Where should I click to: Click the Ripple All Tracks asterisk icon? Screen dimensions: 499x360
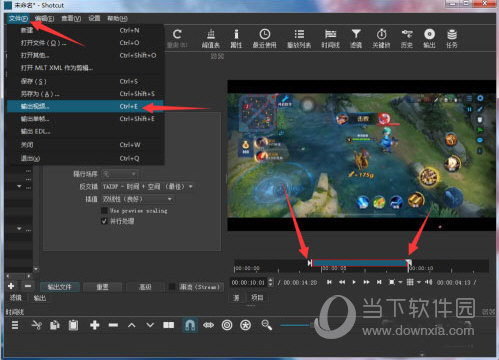(246, 325)
